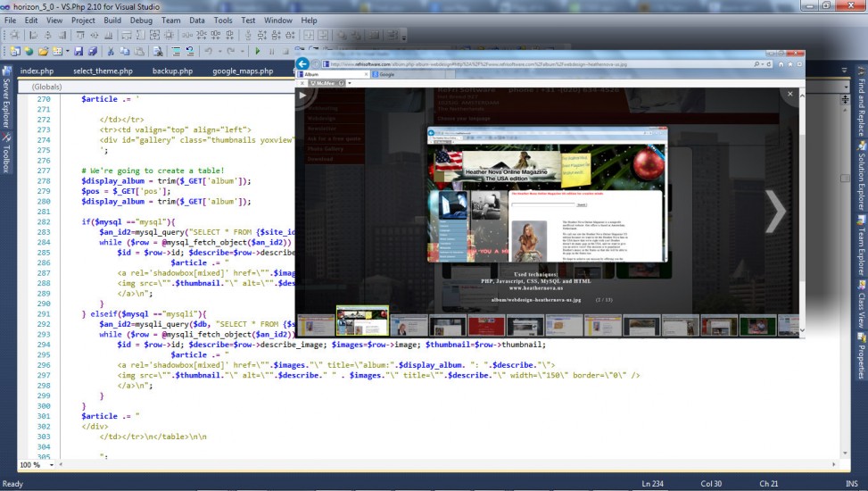
Task: Open the Debug menu
Action: [x=141, y=20]
